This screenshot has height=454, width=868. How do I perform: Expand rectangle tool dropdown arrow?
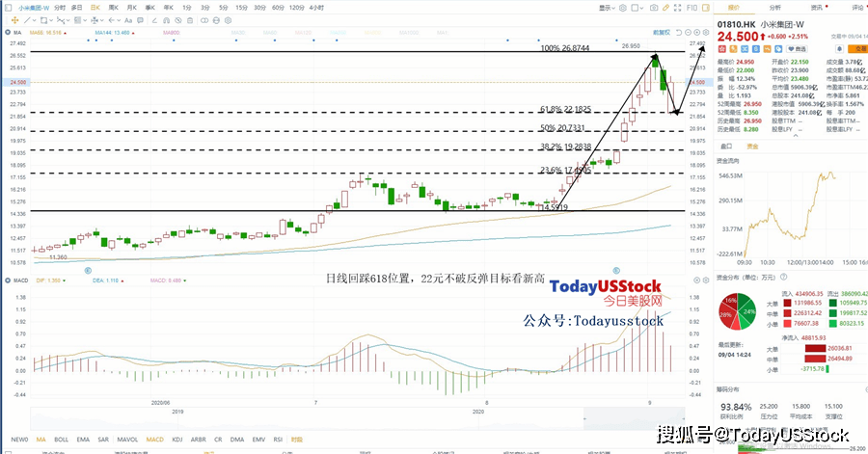(51, 20)
